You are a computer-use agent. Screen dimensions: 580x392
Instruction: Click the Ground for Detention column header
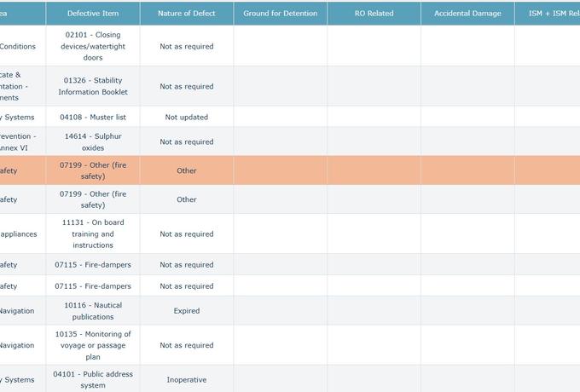tap(280, 14)
